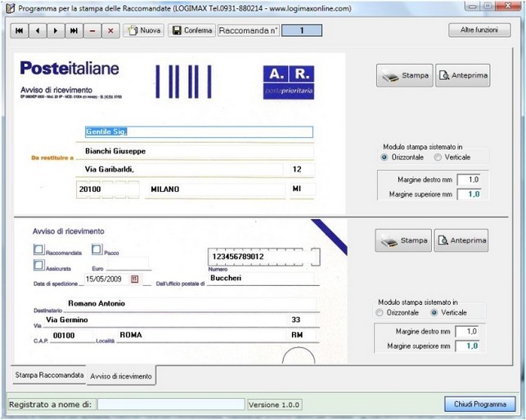The width and height of the screenshot is (526, 420).
Task: Close the window with the red X
Action: 508,6
